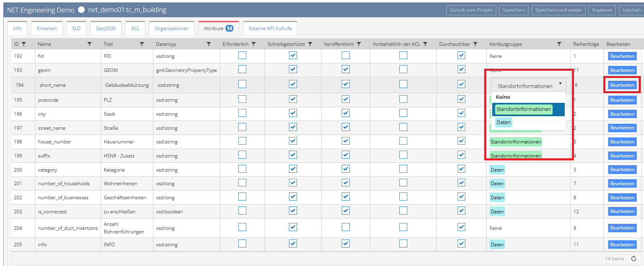Screen dimensions: 644x266
Task: Open the Datentyp column filter icon
Action: point(208,44)
